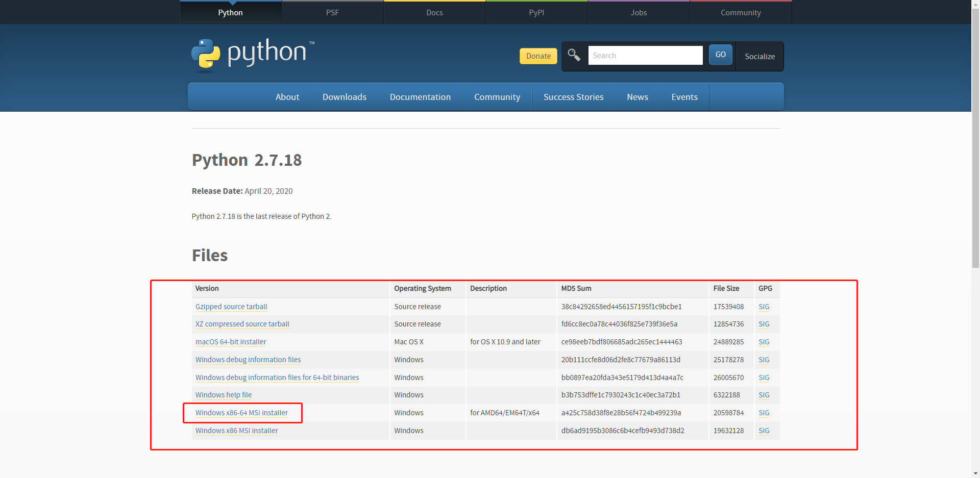Click the scrollbar down arrow
This screenshot has width=980, height=478.
coord(975,473)
